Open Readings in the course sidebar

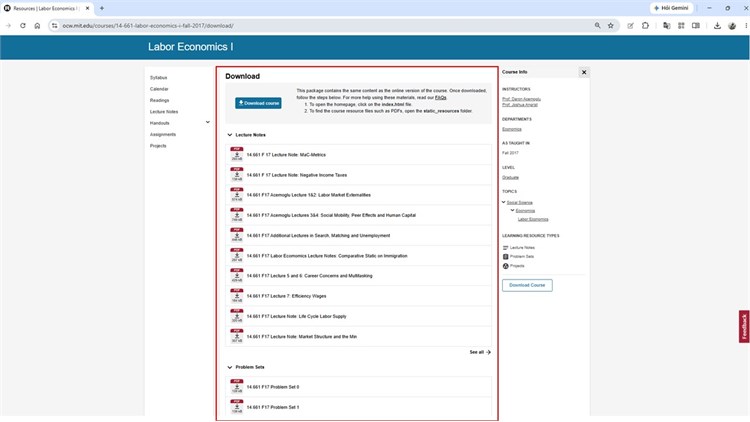[x=159, y=100]
